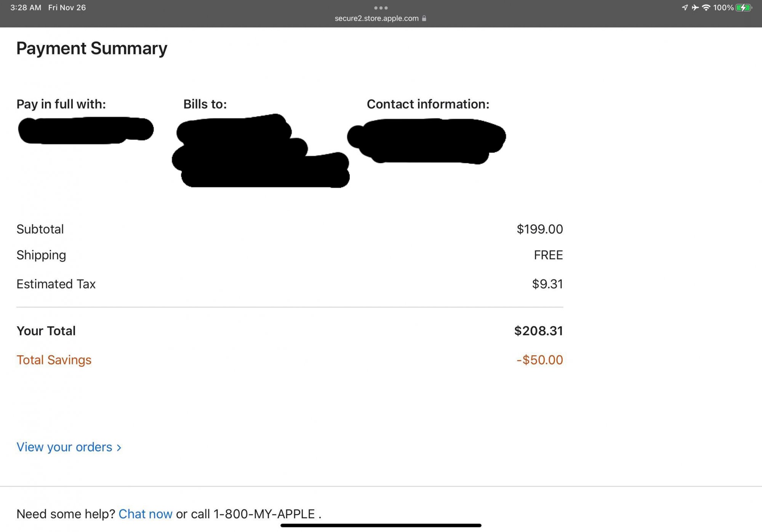Viewport: 762px width, 532px height.
Task: Tap the secure2.store.apple.com address bar
Action: point(376,18)
